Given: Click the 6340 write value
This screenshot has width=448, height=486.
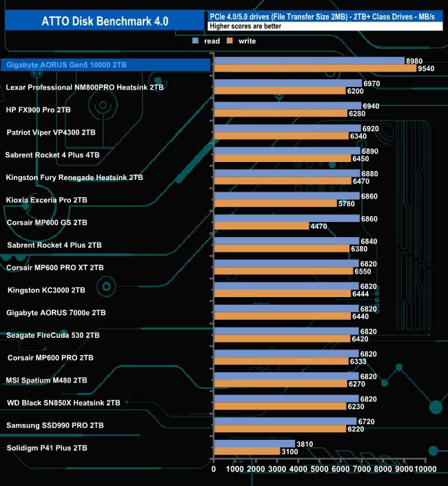Looking at the screenshot, I should pyautogui.click(x=358, y=136).
